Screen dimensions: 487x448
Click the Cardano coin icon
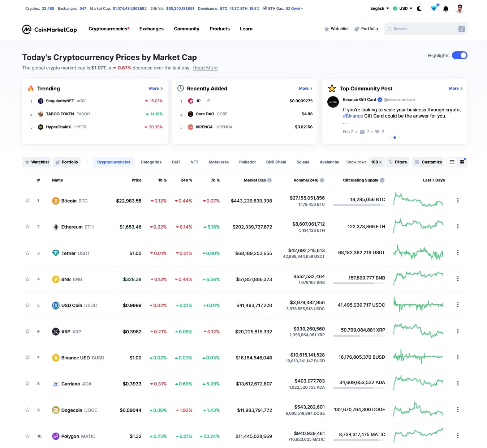[x=56, y=384]
